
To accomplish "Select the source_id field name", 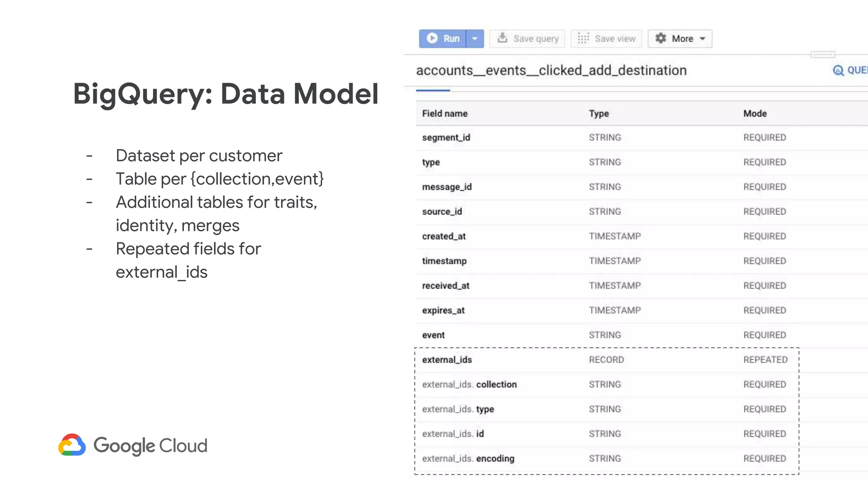I will pos(442,211).
